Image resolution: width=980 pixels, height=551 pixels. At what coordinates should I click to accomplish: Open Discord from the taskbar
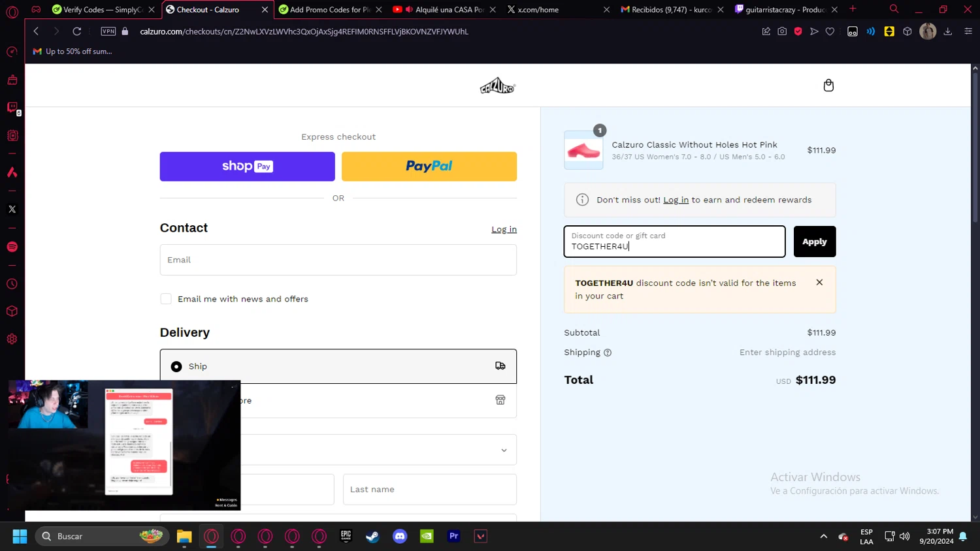click(x=400, y=537)
